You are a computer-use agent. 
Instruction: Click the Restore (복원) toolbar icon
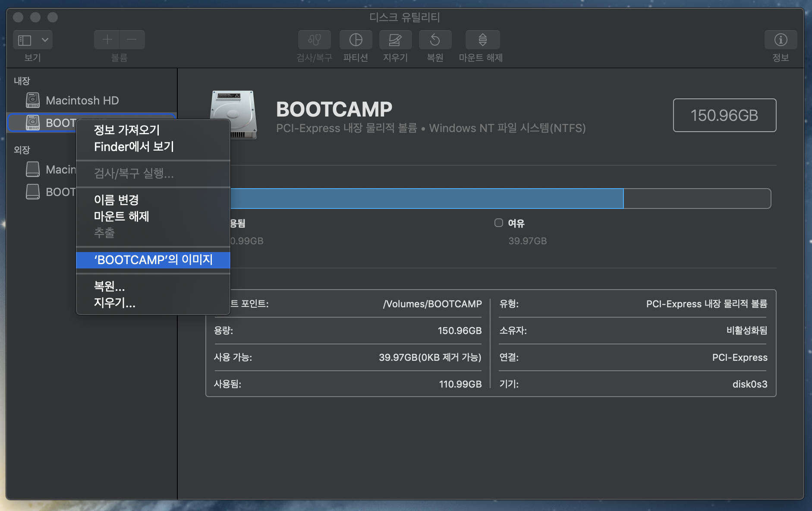pyautogui.click(x=435, y=40)
